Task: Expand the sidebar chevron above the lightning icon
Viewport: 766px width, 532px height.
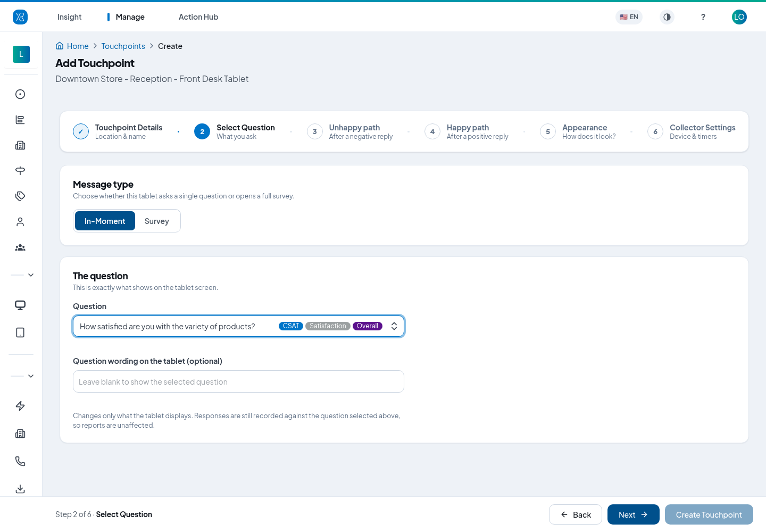Action: tap(31, 376)
